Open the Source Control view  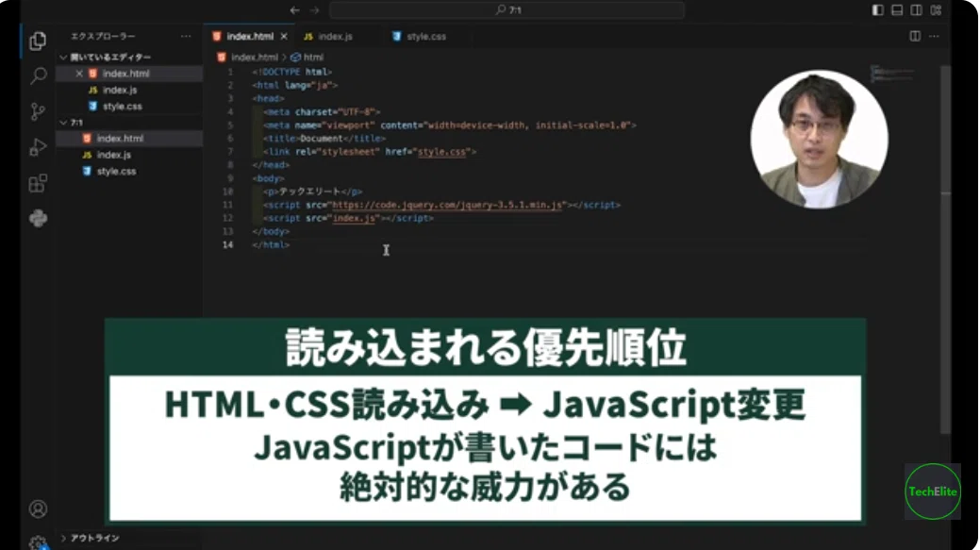pos(38,111)
